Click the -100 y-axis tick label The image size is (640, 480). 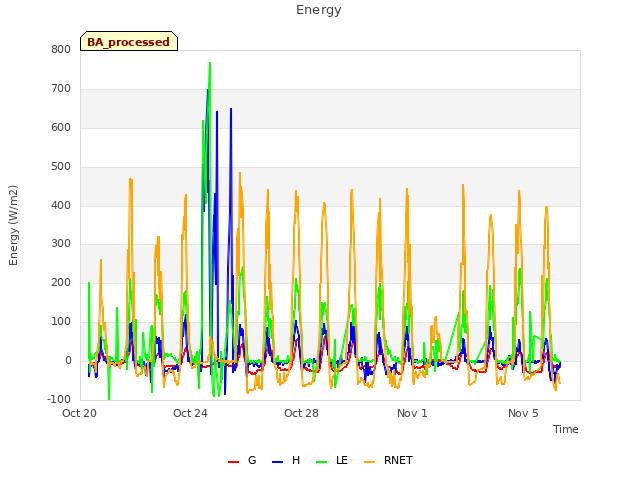point(59,399)
